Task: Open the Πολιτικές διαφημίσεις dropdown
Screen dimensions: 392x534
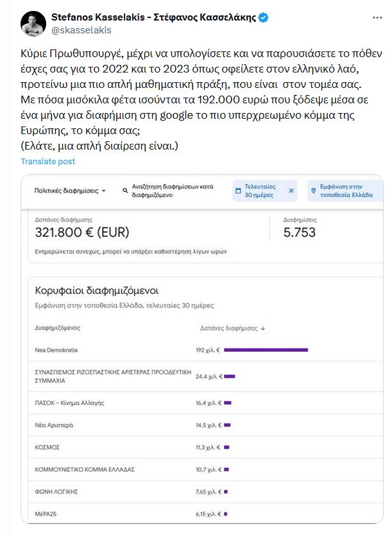Action: [x=71, y=191]
